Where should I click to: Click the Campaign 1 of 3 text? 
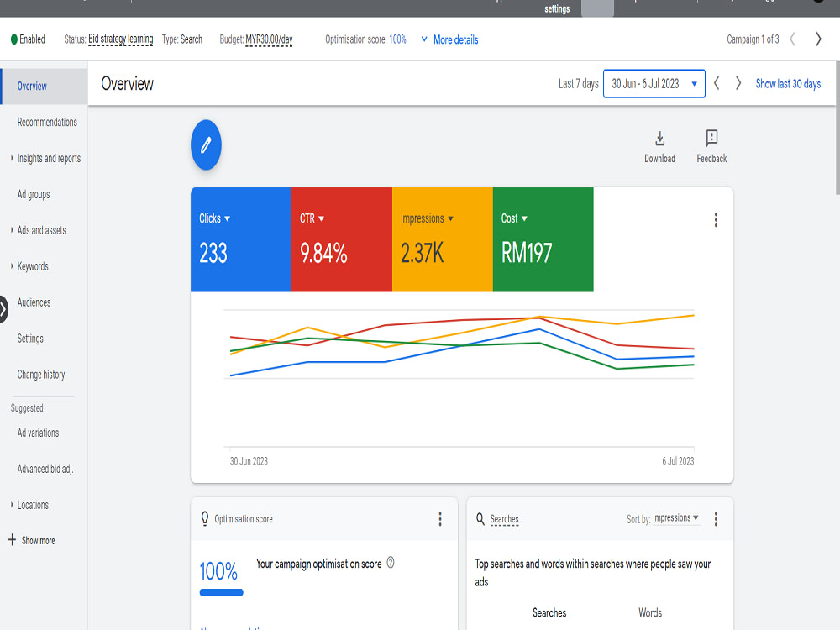coord(753,39)
